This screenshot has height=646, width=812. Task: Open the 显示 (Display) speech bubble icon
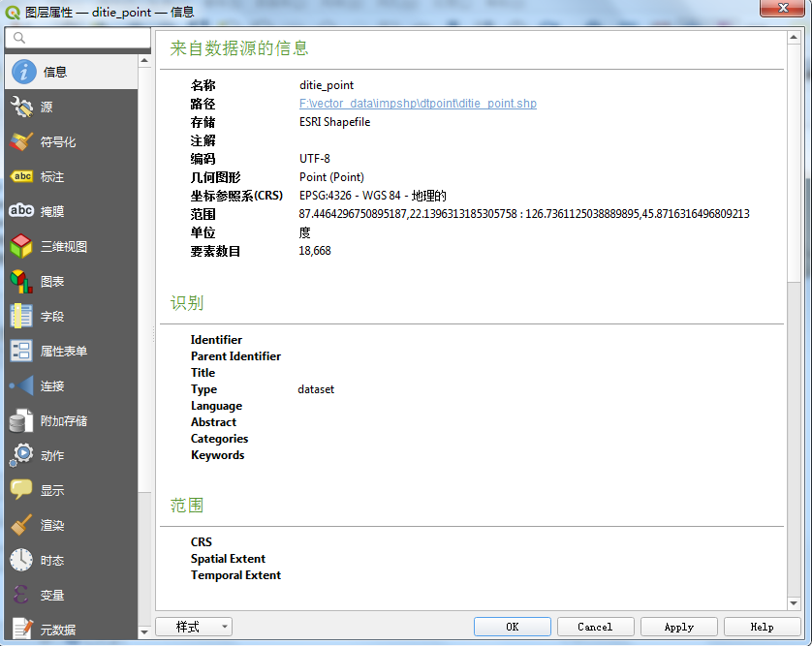click(21, 490)
